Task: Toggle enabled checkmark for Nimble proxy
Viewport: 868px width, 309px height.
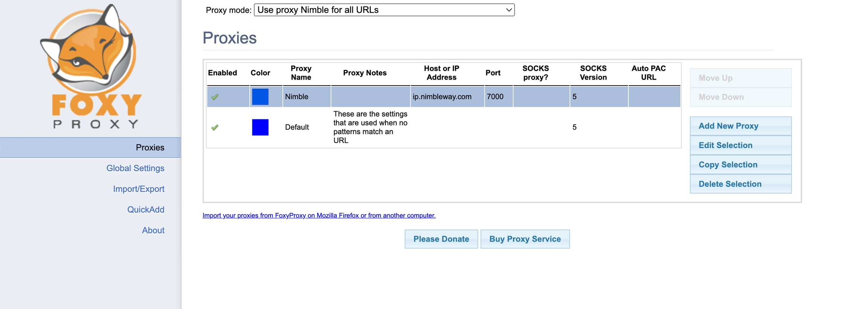Action: (x=215, y=97)
